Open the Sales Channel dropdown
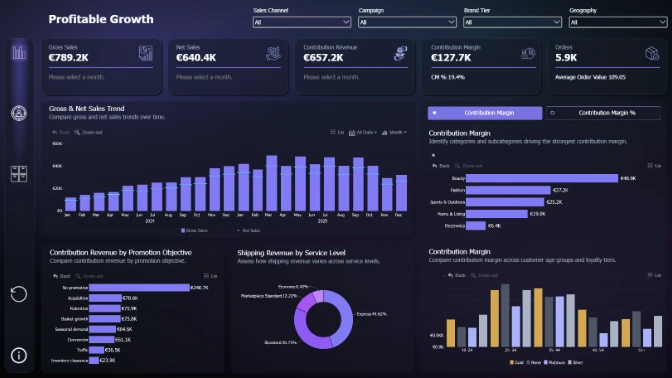Image resolution: width=672 pixels, height=378 pixels. [x=302, y=22]
